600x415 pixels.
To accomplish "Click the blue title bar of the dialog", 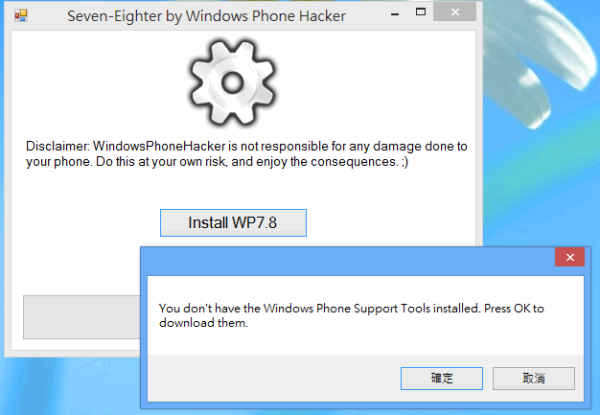I will 347,261.
